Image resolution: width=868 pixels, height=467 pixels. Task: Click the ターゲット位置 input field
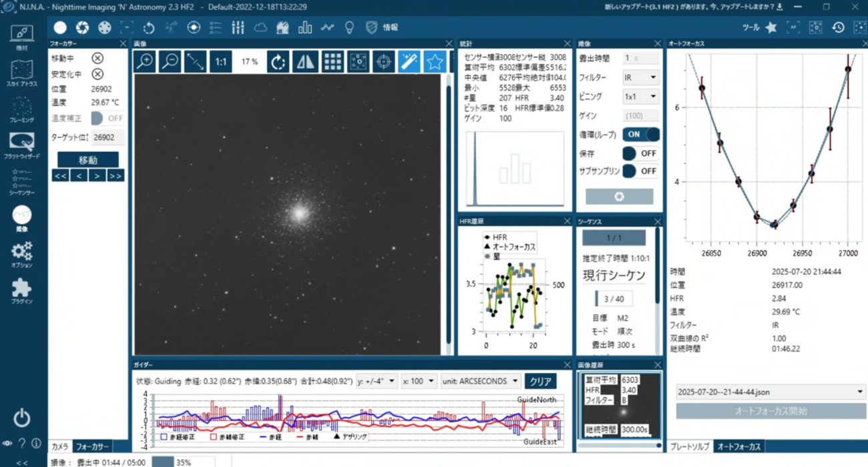(x=107, y=138)
